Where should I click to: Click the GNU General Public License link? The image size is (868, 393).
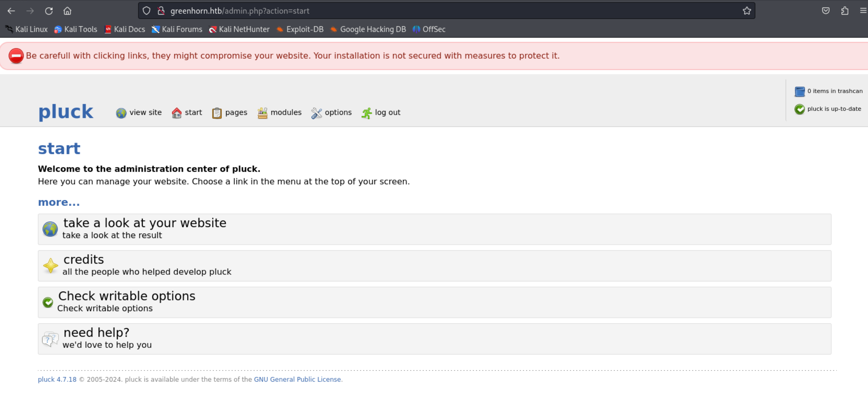pyautogui.click(x=297, y=379)
